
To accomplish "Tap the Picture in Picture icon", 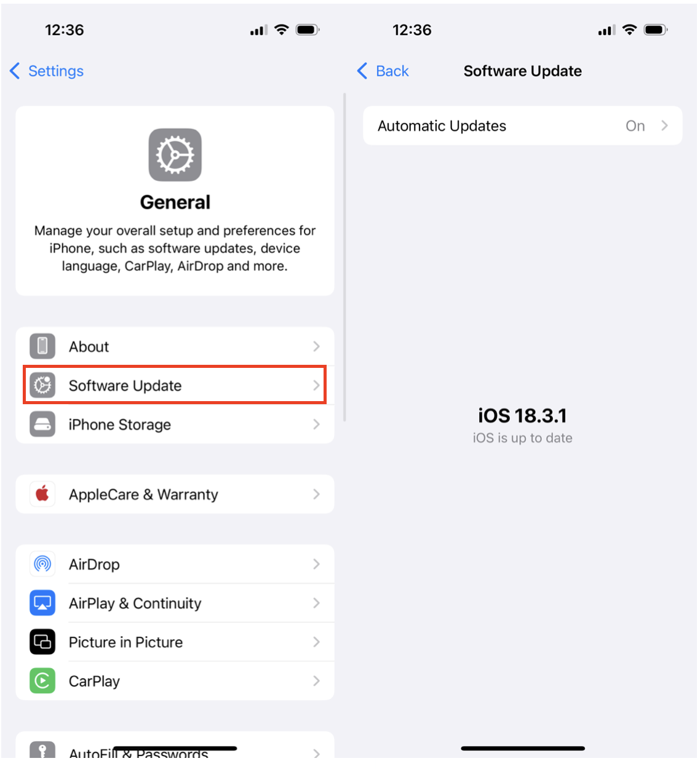I will point(42,642).
